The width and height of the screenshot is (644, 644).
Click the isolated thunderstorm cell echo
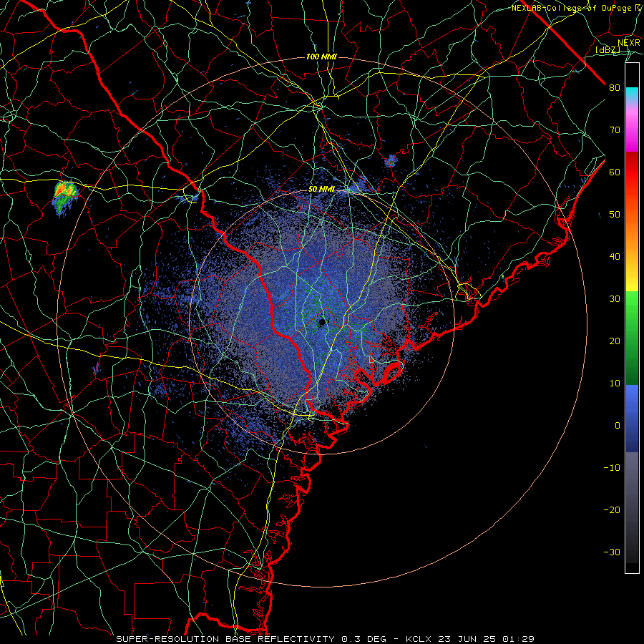tap(65, 197)
